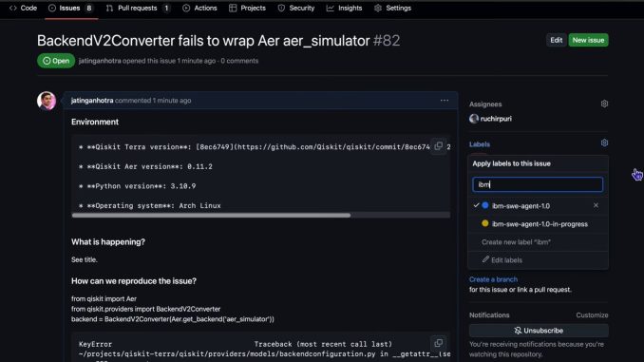The height and width of the screenshot is (362, 644).
Task: Click the Code tab brackets icon
Action: point(13,8)
